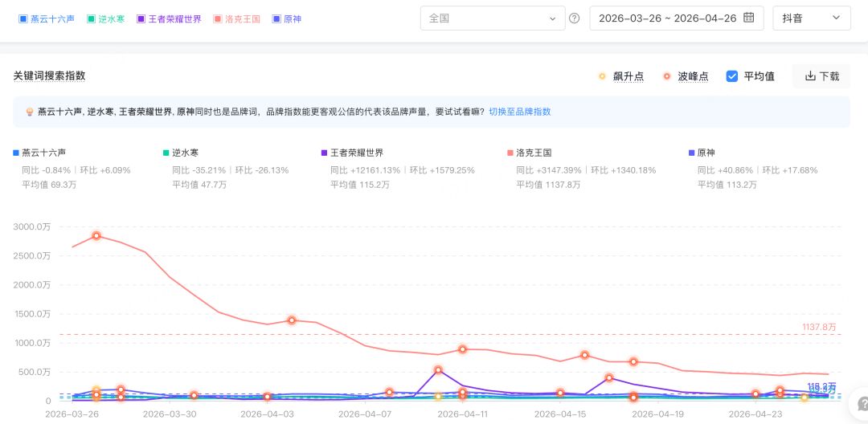This screenshot has width=868, height=424.
Task: Click the 3000.0万 y-axis label
Action: pyautogui.click(x=31, y=226)
